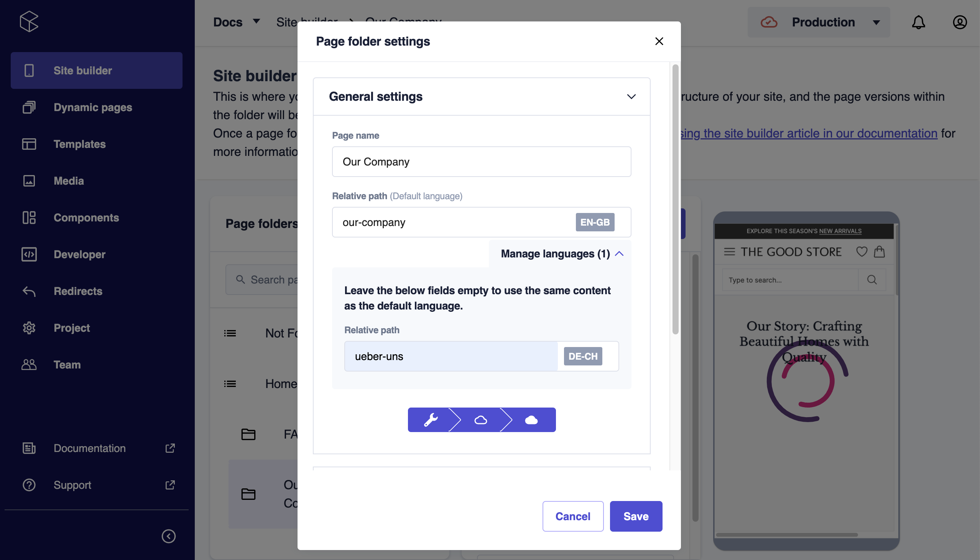Viewport: 980px width, 560px height.
Task: Go to Dynamic pages in sidebar
Action: [93, 107]
